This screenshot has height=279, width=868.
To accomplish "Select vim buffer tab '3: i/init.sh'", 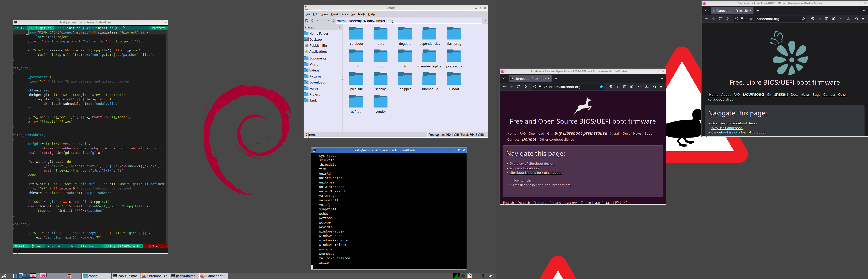I will (x=69, y=28).
